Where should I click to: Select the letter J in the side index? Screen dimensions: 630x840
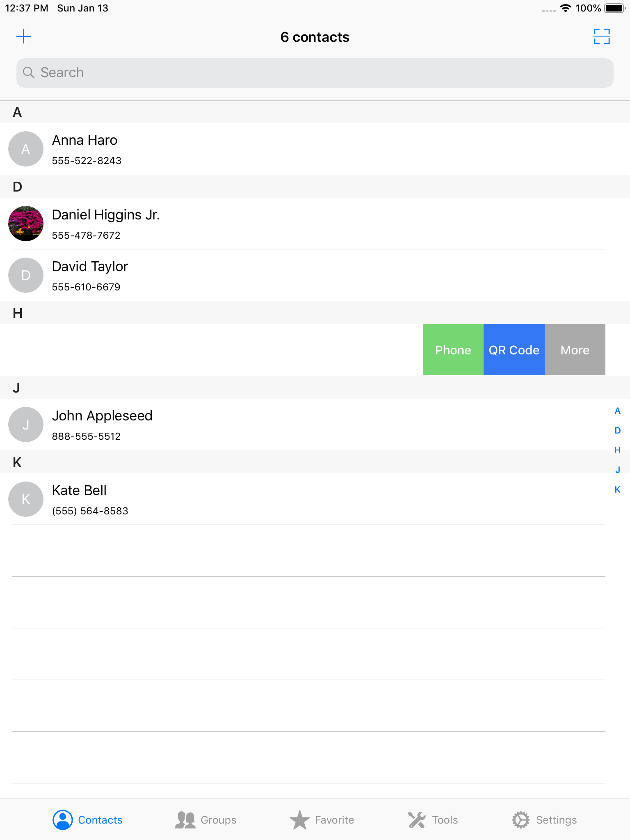pos(618,470)
